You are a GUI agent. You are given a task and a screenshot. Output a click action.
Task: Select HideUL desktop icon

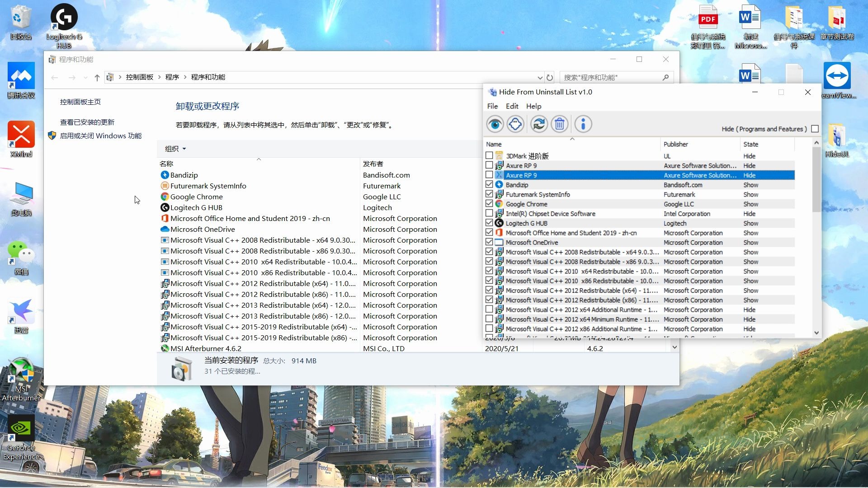tap(837, 140)
